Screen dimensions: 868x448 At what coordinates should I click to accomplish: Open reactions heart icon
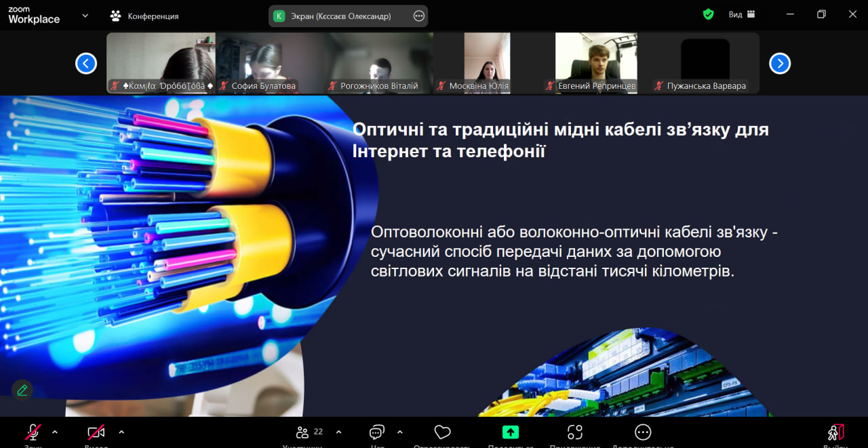tap(442, 432)
